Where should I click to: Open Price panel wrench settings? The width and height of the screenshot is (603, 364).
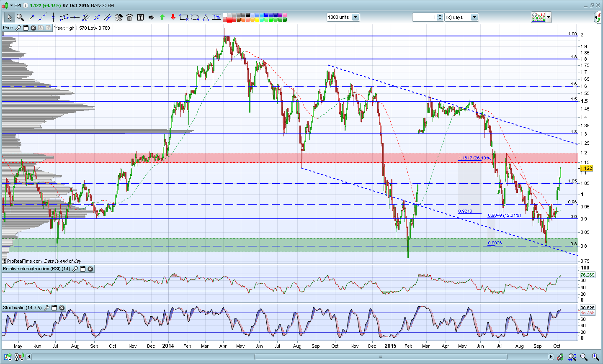tap(18, 28)
